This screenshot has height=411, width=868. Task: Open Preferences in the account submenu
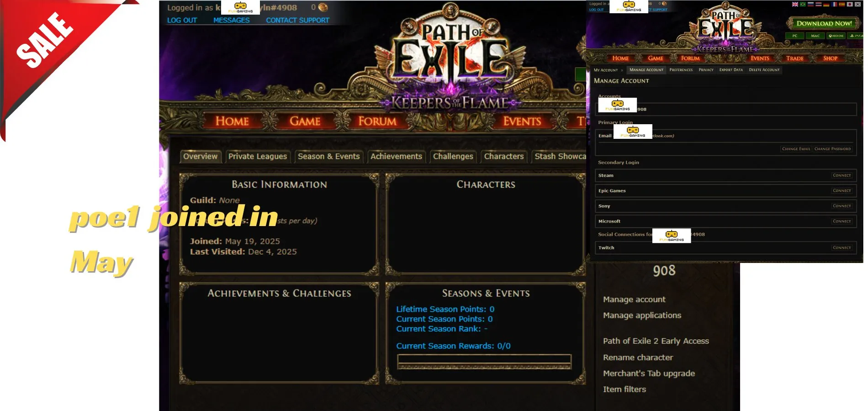[x=681, y=70]
